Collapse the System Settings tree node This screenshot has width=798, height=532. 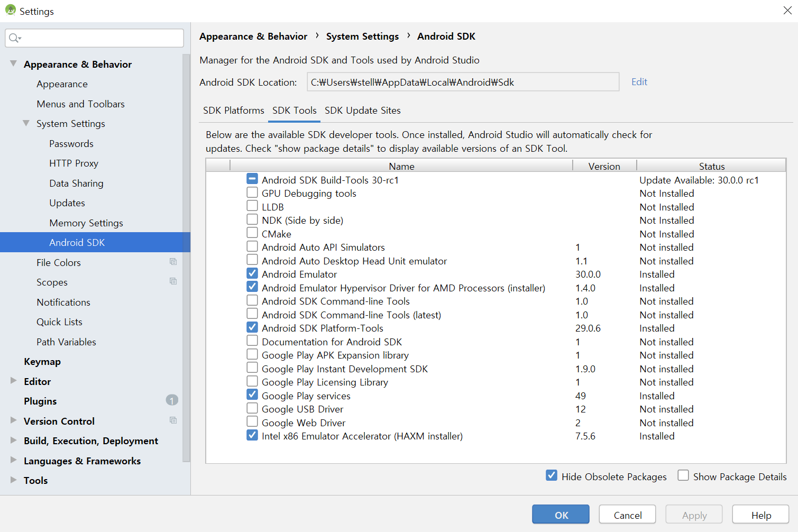(x=26, y=123)
